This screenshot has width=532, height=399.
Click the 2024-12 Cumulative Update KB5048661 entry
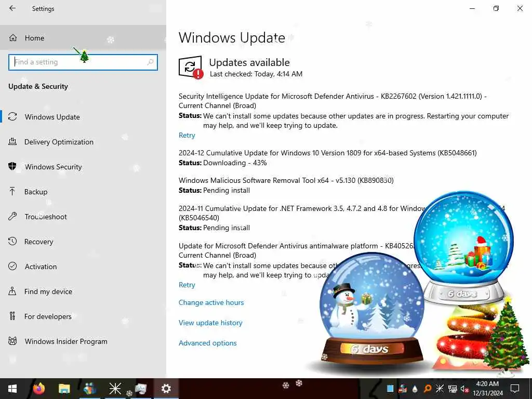(328, 153)
